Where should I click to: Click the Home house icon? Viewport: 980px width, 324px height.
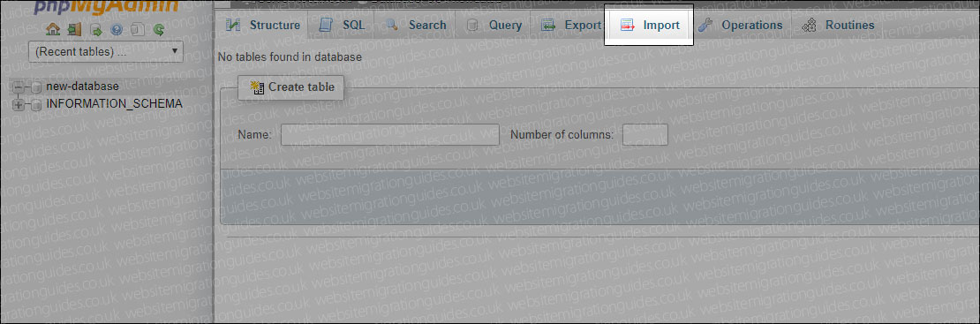(x=53, y=29)
